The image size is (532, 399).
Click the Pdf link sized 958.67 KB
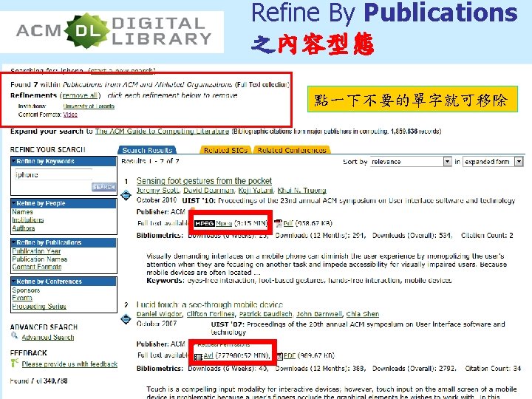[288, 223]
